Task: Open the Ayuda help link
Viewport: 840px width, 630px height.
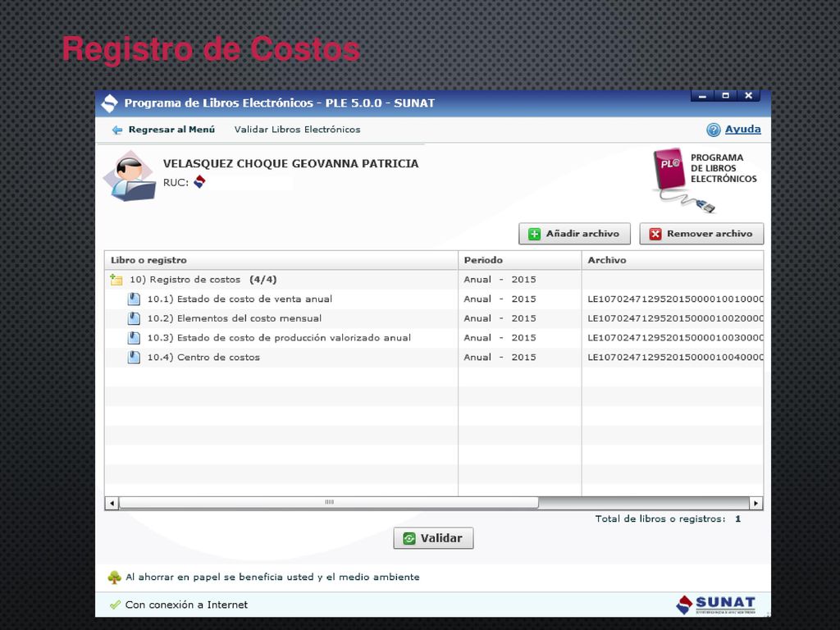Action: (x=742, y=129)
